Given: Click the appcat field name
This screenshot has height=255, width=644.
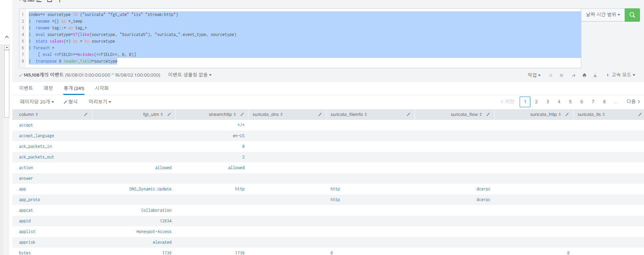Looking at the screenshot, I should pyautogui.click(x=26, y=210).
